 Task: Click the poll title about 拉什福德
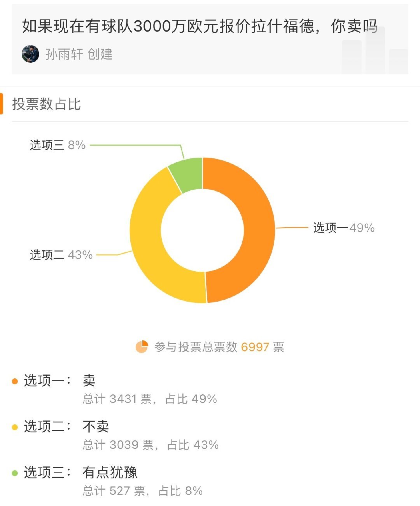point(200,26)
